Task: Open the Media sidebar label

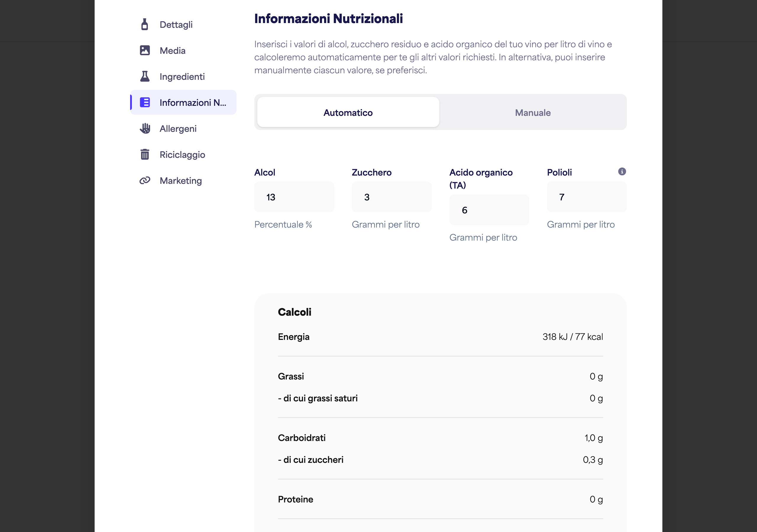Action: point(172,51)
